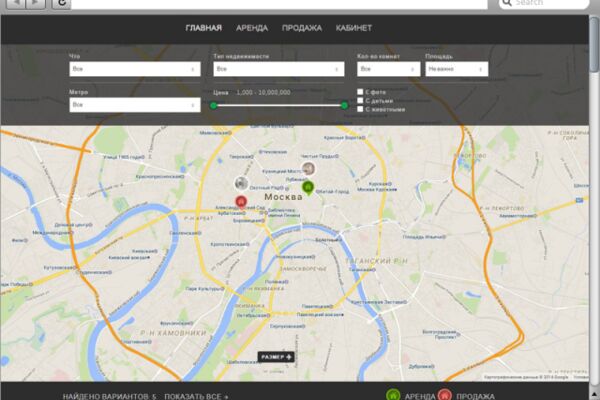
Task: Click red ПРОДАЖА legend icon in footer
Action: tap(445, 395)
